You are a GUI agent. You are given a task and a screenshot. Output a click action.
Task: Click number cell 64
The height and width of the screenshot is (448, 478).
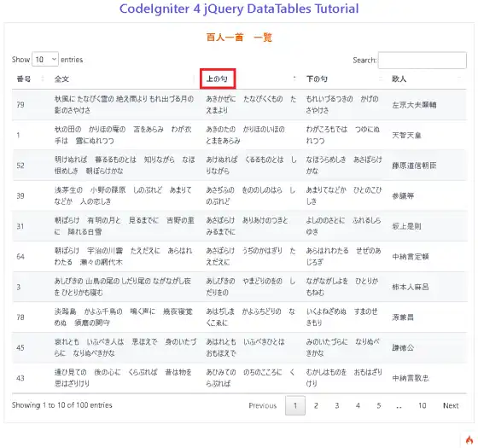(x=20, y=257)
